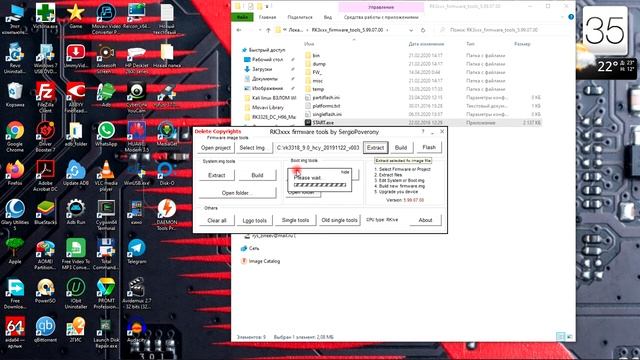Open the Glary Utilities 5 shortcut
640x360 pixels.
coord(15,214)
